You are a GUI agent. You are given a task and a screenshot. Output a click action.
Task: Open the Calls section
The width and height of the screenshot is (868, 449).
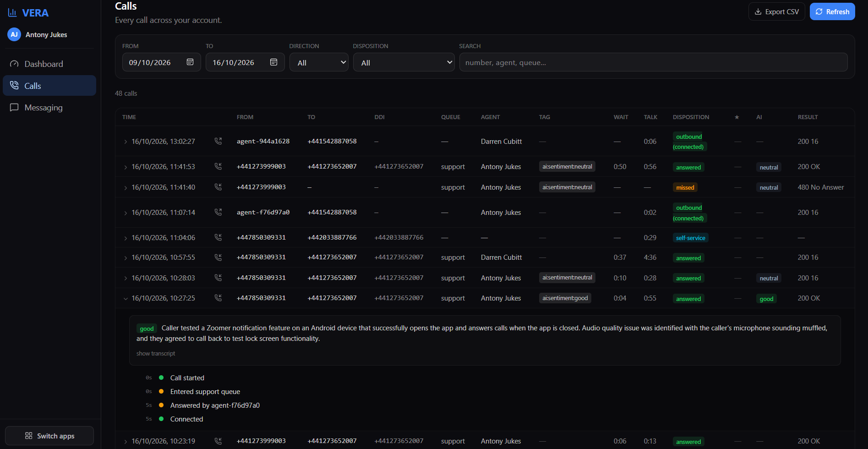coord(49,86)
